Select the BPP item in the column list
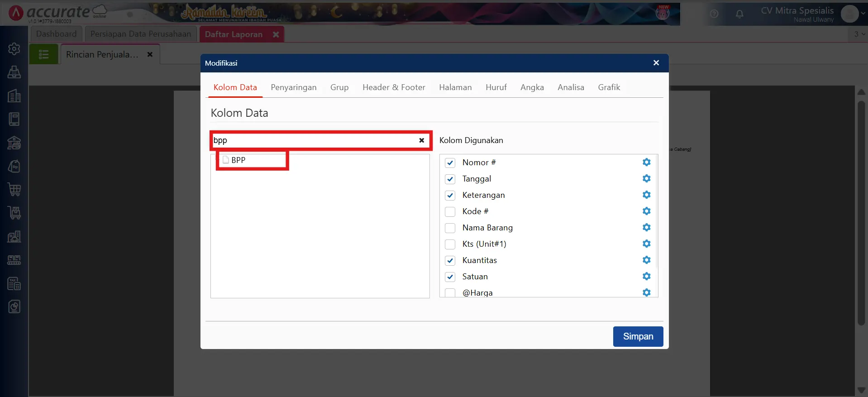Viewport: 868px width, 397px height. coord(238,160)
